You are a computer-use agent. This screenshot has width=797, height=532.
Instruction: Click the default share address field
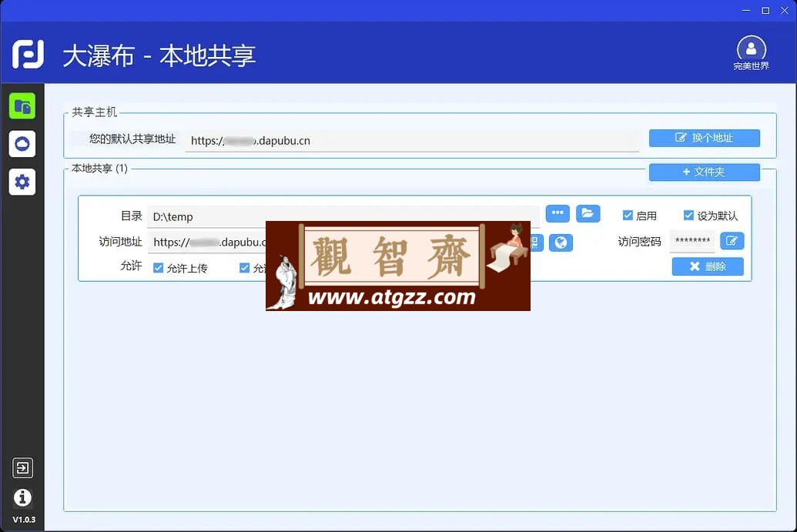click(x=412, y=141)
